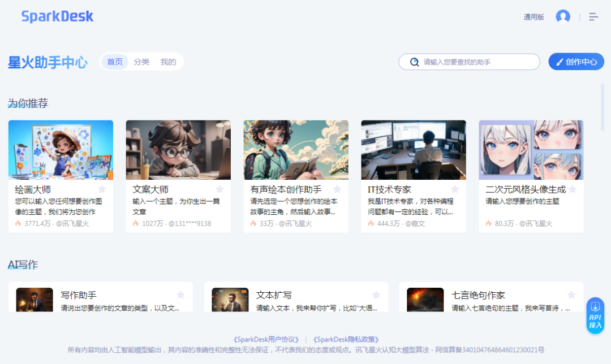Open the SparkDesk隐私政策 link
This screenshot has width=611, height=364.
click(346, 340)
